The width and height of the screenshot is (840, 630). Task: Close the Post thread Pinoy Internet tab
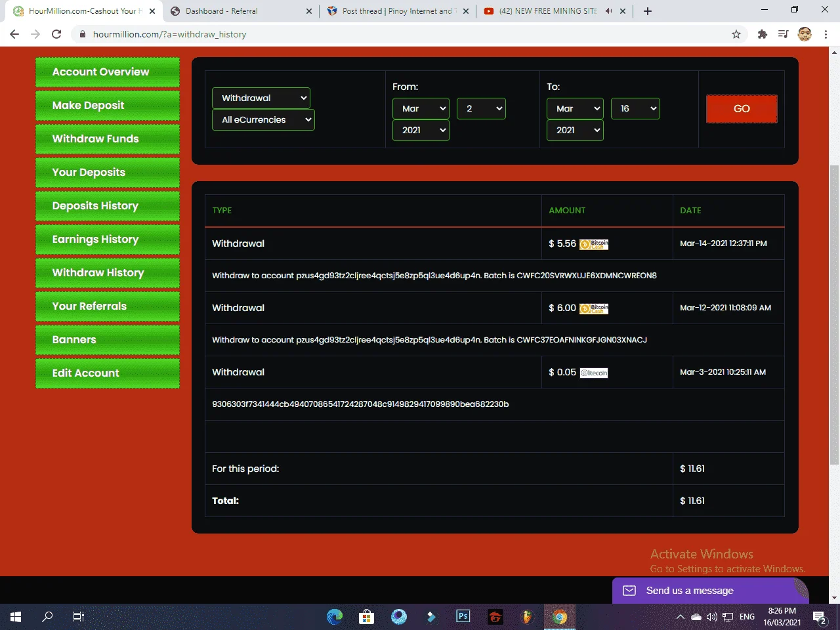point(466,11)
